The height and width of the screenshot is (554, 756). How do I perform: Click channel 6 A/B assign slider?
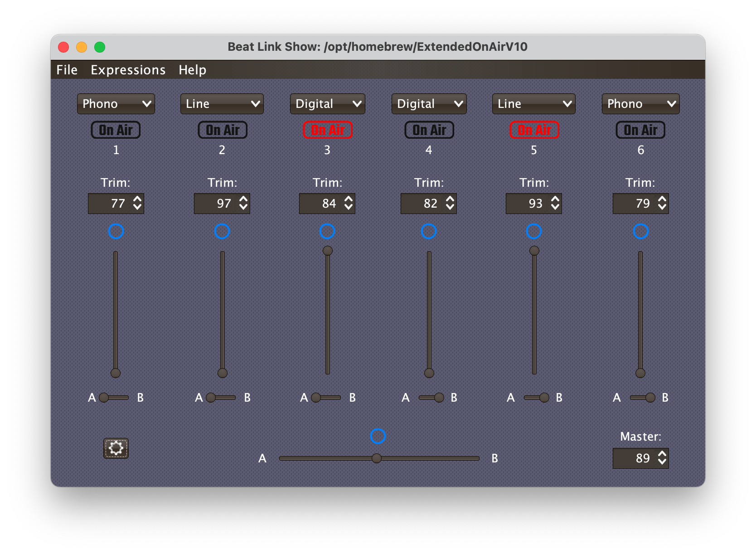coord(643,398)
